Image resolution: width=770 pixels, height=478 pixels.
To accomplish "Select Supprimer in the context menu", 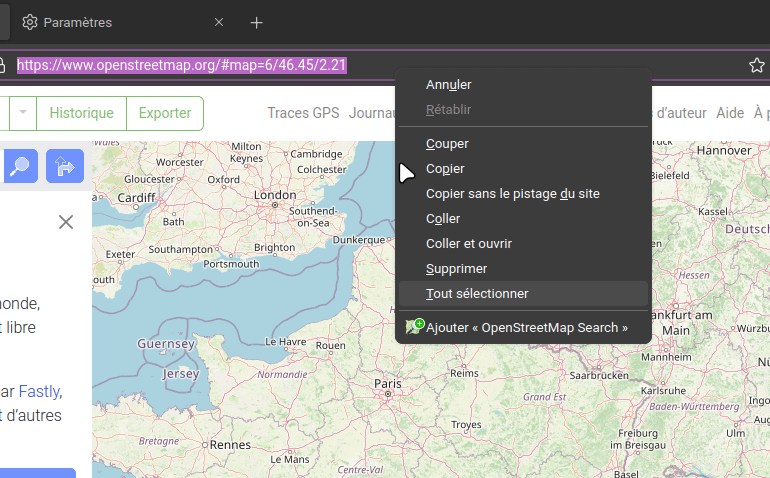I will click(456, 269).
